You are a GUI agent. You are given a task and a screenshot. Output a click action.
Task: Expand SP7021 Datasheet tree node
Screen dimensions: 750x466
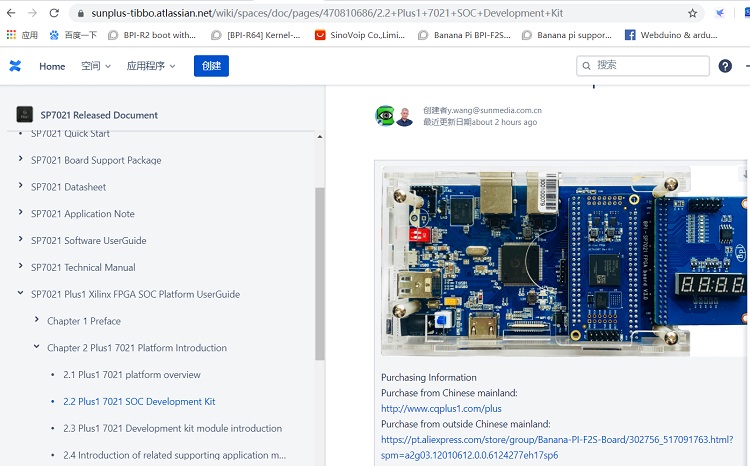tap(20, 185)
